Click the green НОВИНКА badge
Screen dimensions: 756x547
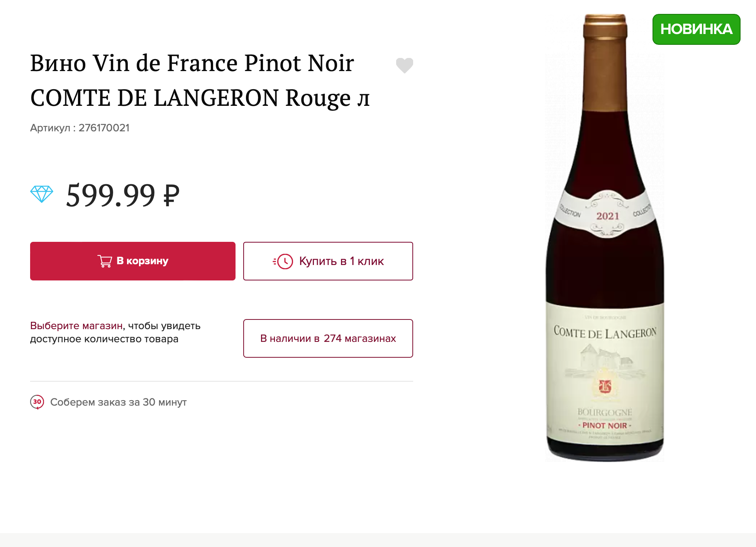point(696,29)
